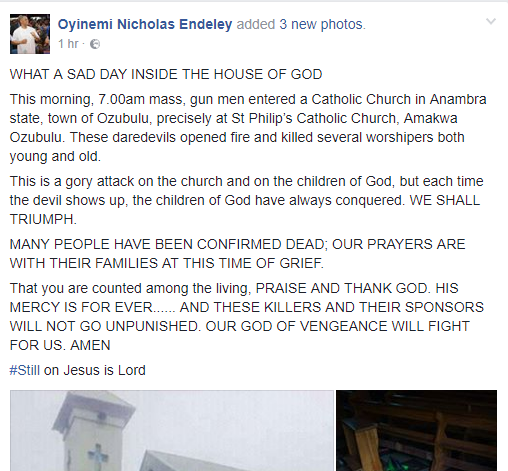Click the public privacy globe icon
Viewport: 508px width, 471px height.
(95, 44)
